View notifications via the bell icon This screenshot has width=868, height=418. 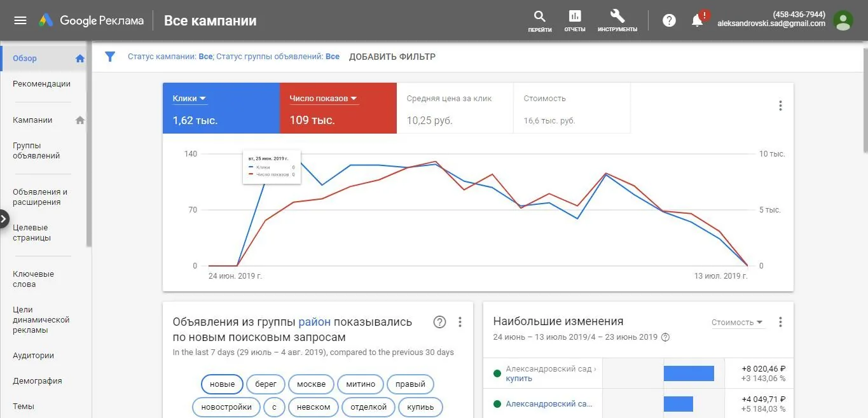[698, 20]
